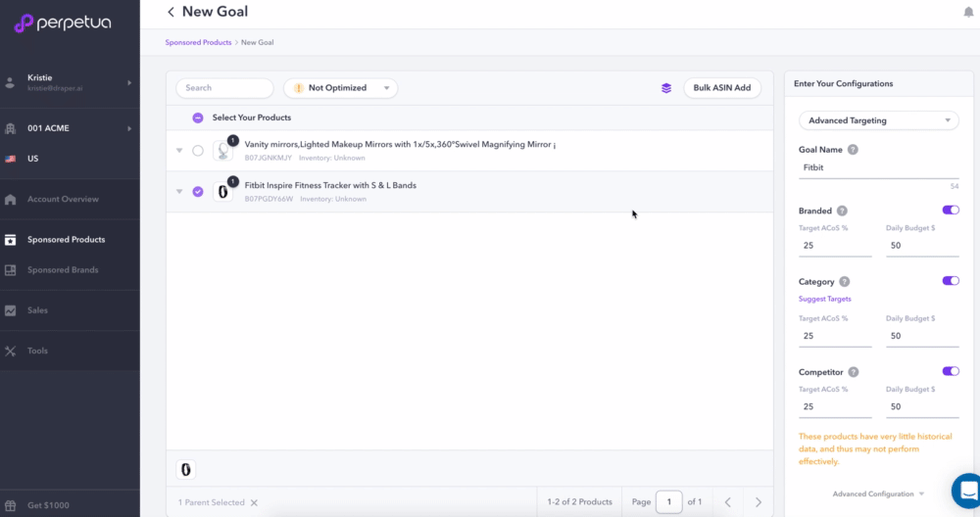The image size is (980, 517).
Task: Toggle the Select Your Products checkbox
Action: click(x=198, y=117)
